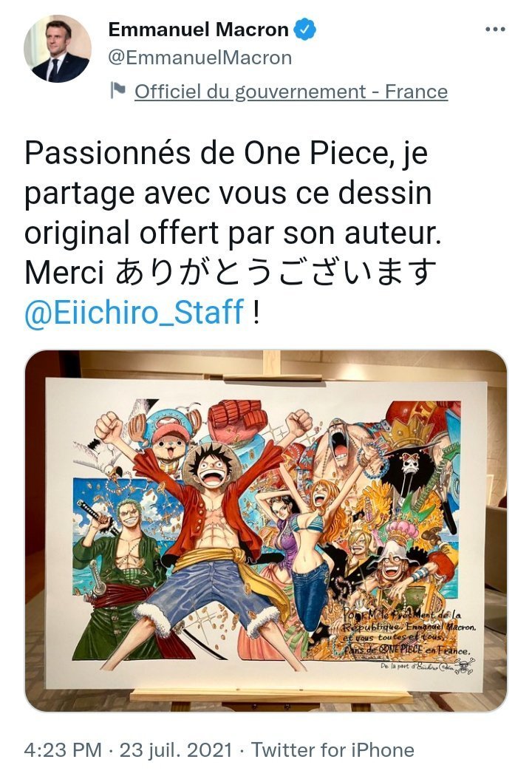Viewport: 532px width, 782px height.
Task: Open the Officiel du gouvernement - France link
Action: pyautogui.click(x=291, y=92)
